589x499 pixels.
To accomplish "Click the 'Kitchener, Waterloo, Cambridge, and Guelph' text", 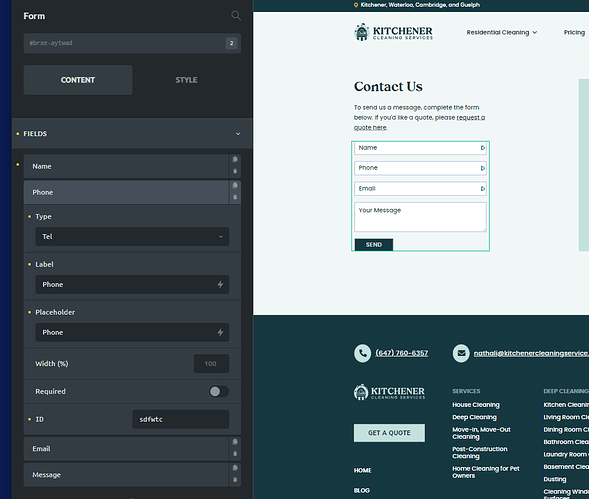I will click(420, 5).
